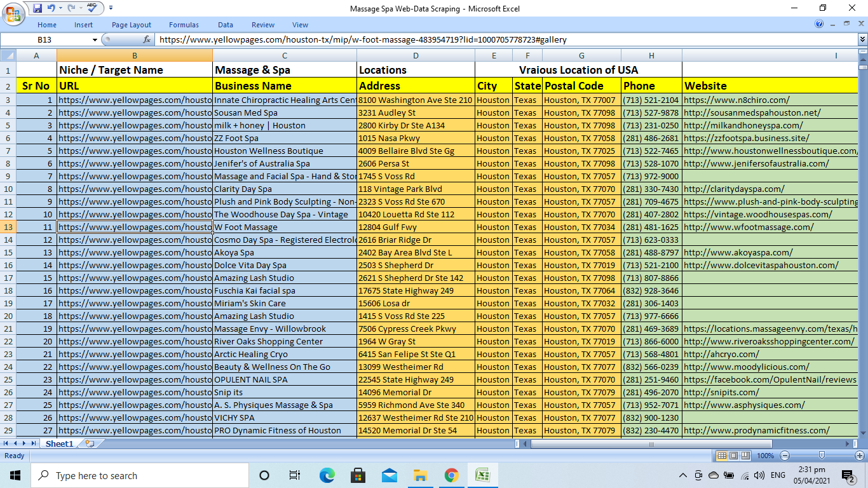Click in the Name Box showing B13

click(x=46, y=39)
